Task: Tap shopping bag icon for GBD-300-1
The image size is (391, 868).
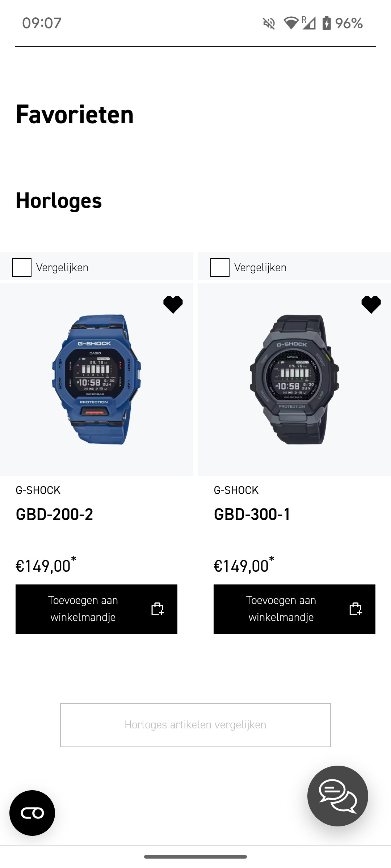Action: click(x=356, y=609)
